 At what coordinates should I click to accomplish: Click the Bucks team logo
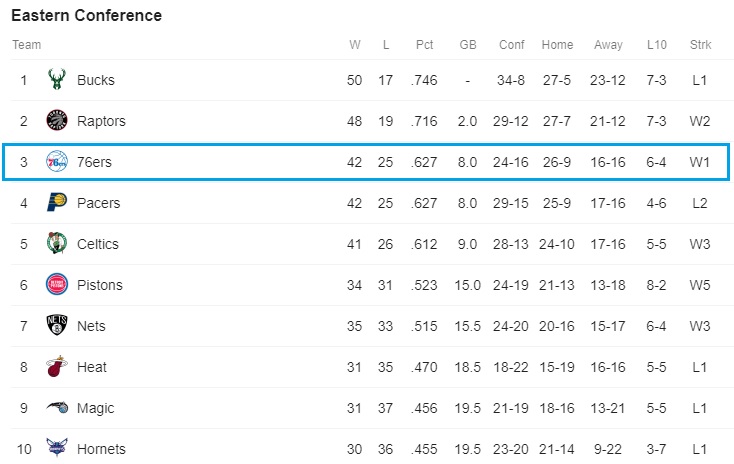coord(57,81)
